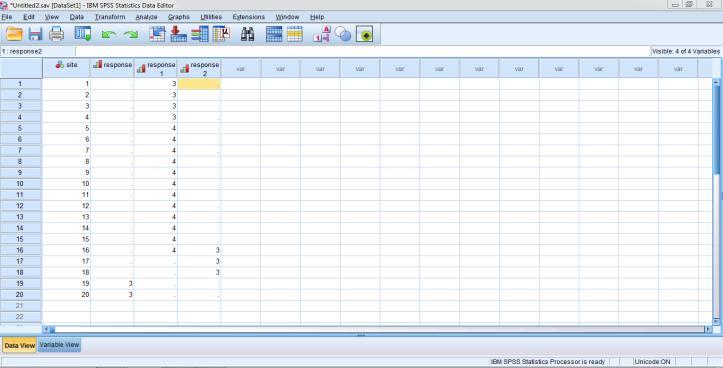Click the first empty var column header
Viewport: 723px width, 368px height.
coord(240,68)
